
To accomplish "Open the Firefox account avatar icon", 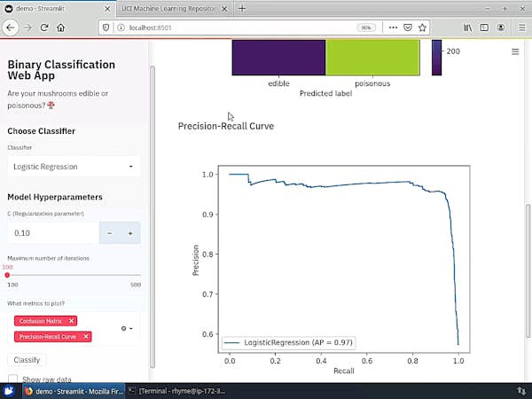I will click(501, 27).
